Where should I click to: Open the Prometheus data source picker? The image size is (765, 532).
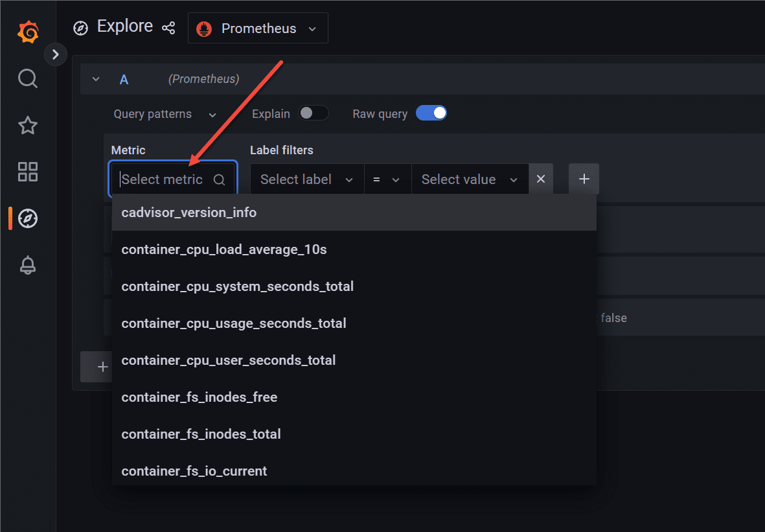click(x=258, y=29)
